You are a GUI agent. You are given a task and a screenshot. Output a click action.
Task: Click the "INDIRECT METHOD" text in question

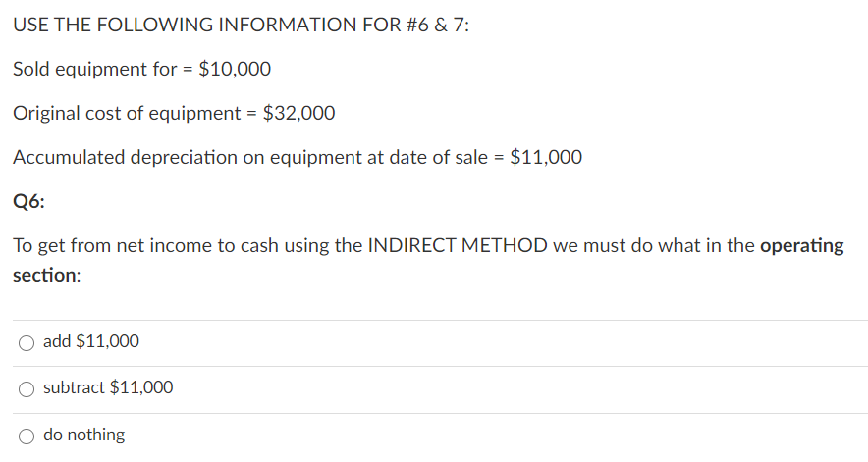458,245
